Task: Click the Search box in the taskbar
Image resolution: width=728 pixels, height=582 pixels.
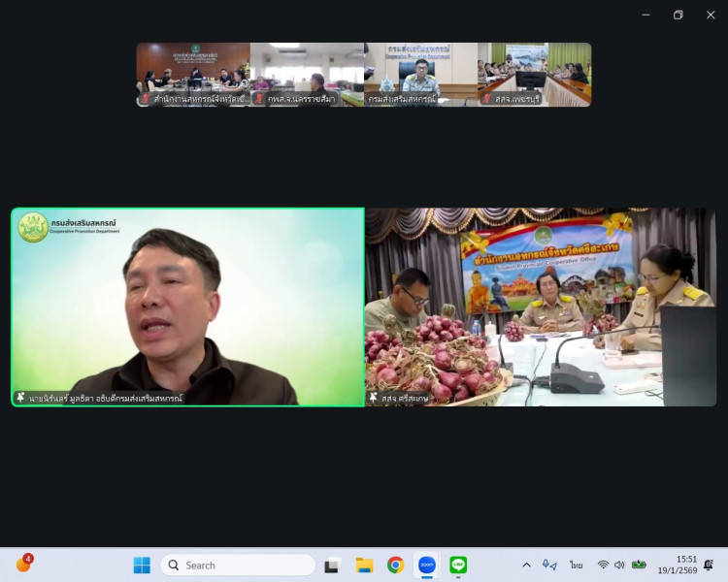Action: pos(238,565)
